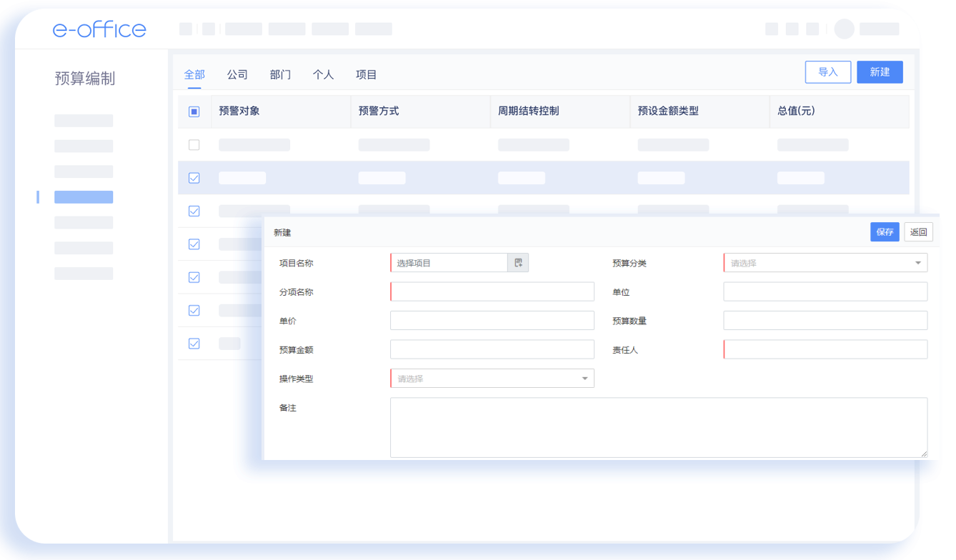Switch to the 部门 tab
The image size is (956, 560).
(280, 74)
